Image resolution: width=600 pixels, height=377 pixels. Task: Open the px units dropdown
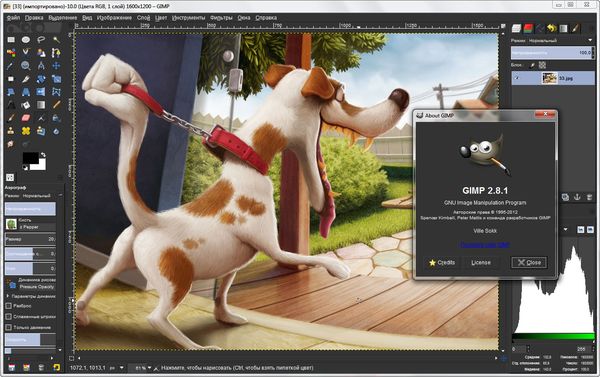point(121,368)
